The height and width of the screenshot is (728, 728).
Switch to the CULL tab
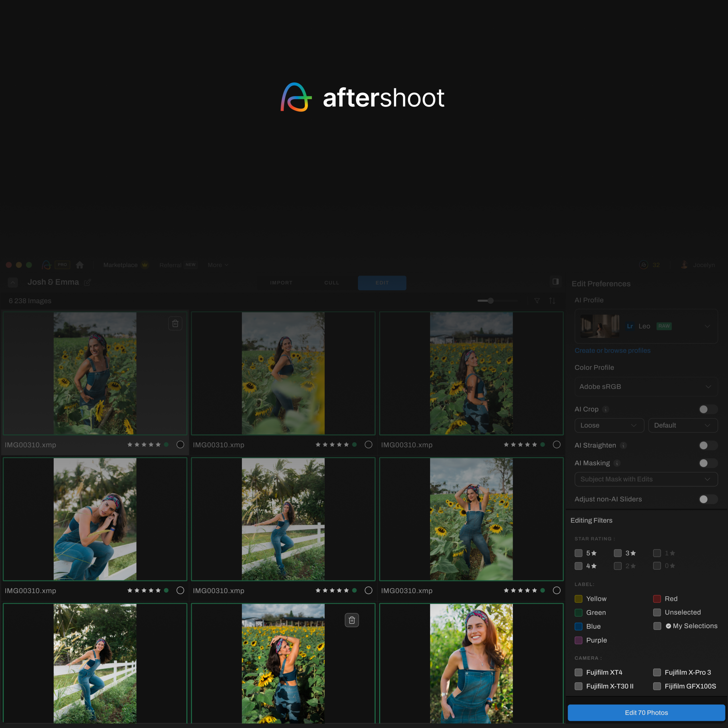click(332, 283)
